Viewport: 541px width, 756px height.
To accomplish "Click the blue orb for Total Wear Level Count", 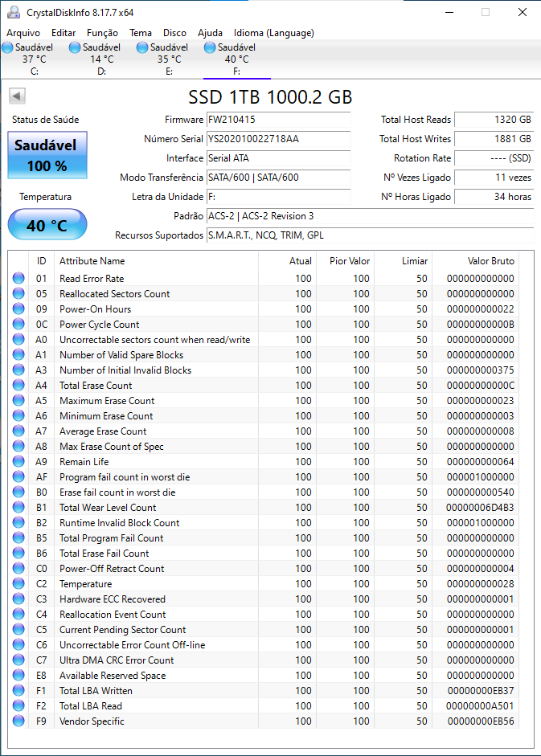I will click(x=18, y=507).
